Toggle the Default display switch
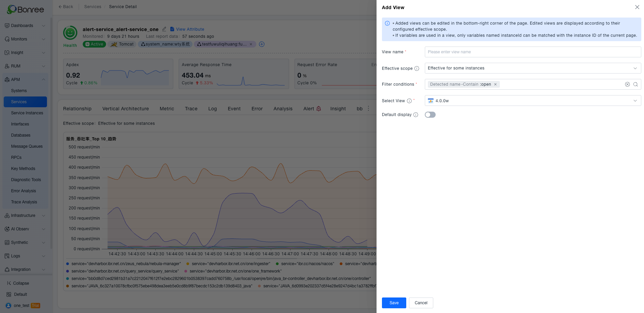This screenshot has height=313, width=644. [x=430, y=115]
